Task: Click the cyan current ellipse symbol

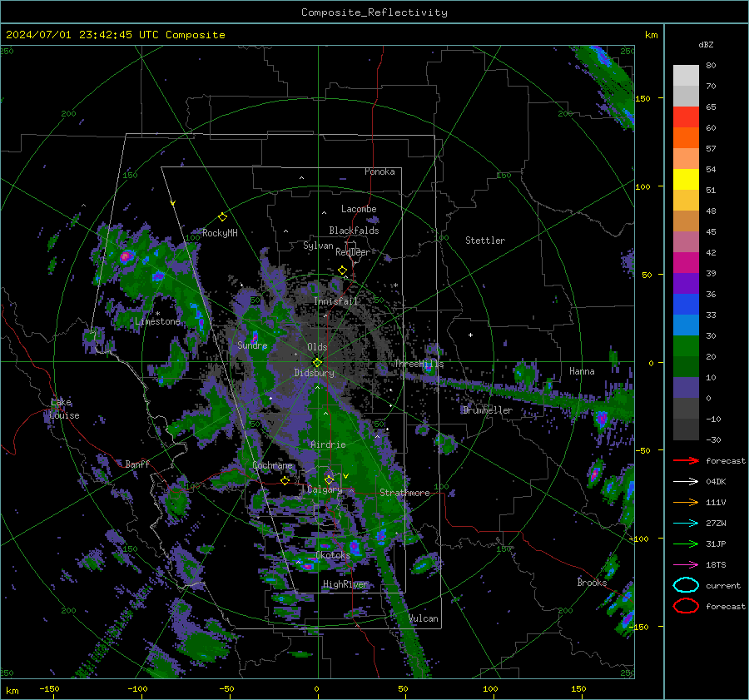Action: click(x=686, y=585)
